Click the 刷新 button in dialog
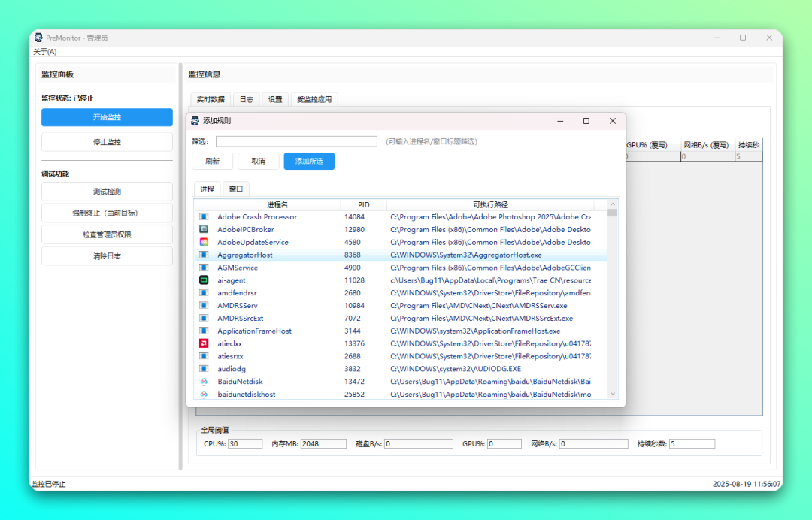Viewport: 812px width, 520px height. pos(212,161)
